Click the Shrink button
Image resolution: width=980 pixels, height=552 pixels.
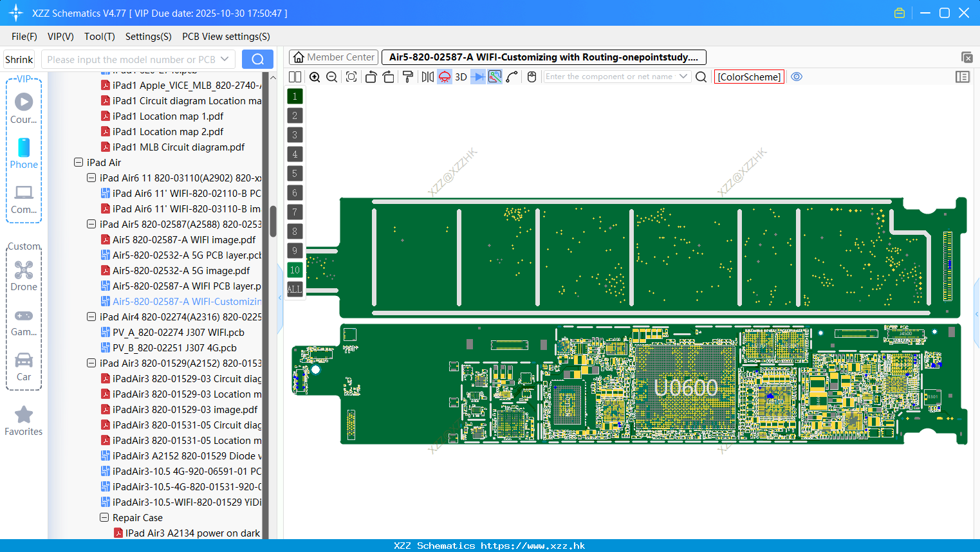click(x=19, y=59)
